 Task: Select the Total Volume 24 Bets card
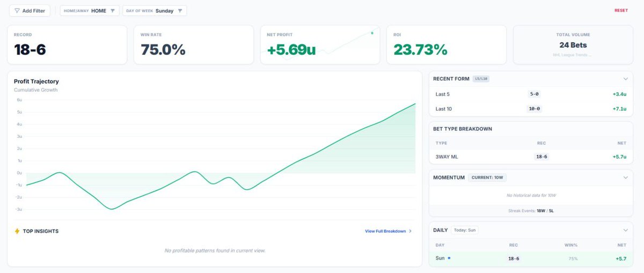[573, 45]
